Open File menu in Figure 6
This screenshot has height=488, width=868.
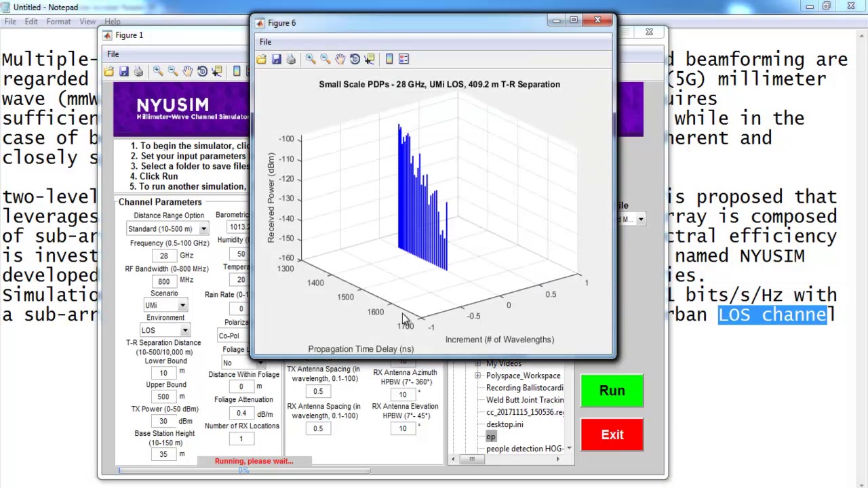pyautogui.click(x=265, y=42)
